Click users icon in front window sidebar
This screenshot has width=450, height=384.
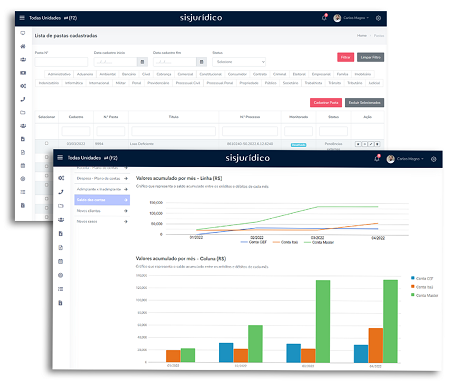tap(61, 220)
